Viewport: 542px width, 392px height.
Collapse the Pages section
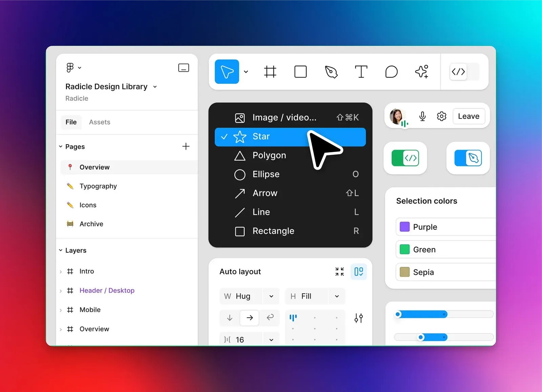(x=61, y=147)
